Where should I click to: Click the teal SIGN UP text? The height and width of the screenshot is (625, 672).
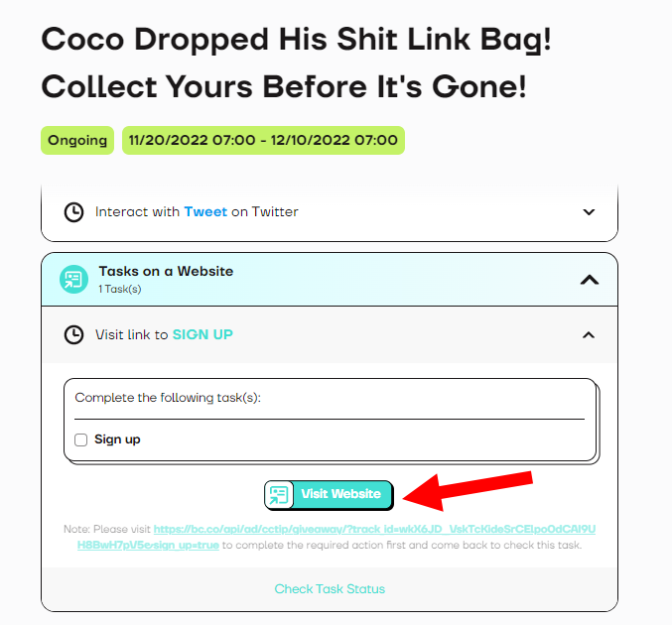pos(202,334)
